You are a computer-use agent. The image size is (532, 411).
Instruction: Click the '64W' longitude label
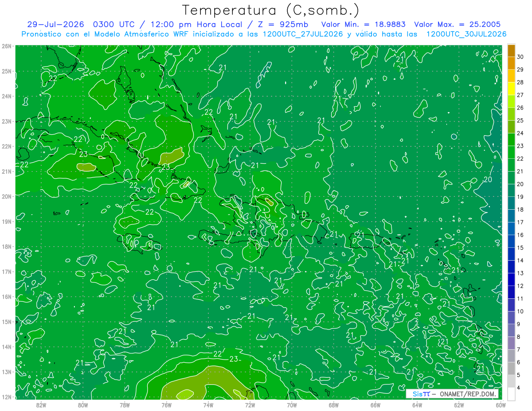click(x=417, y=404)
